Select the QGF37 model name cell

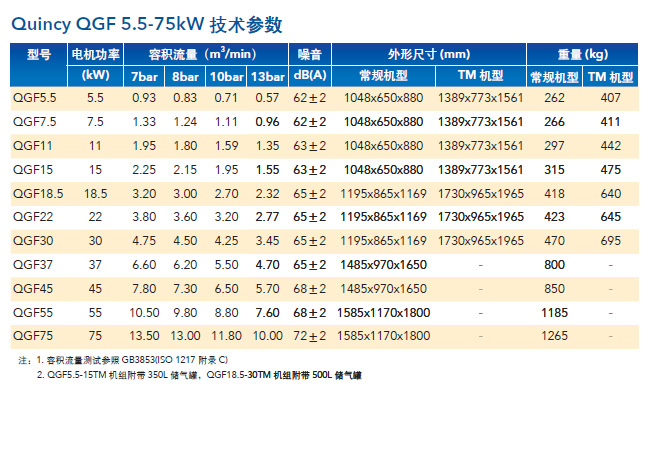coord(33,265)
